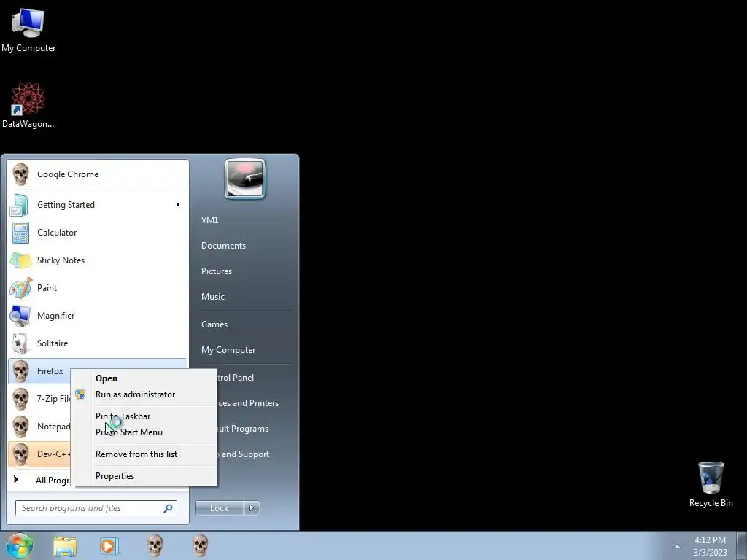The width and height of the screenshot is (747, 560).
Task: Expand Getting Started submenu arrow
Action: pos(178,205)
